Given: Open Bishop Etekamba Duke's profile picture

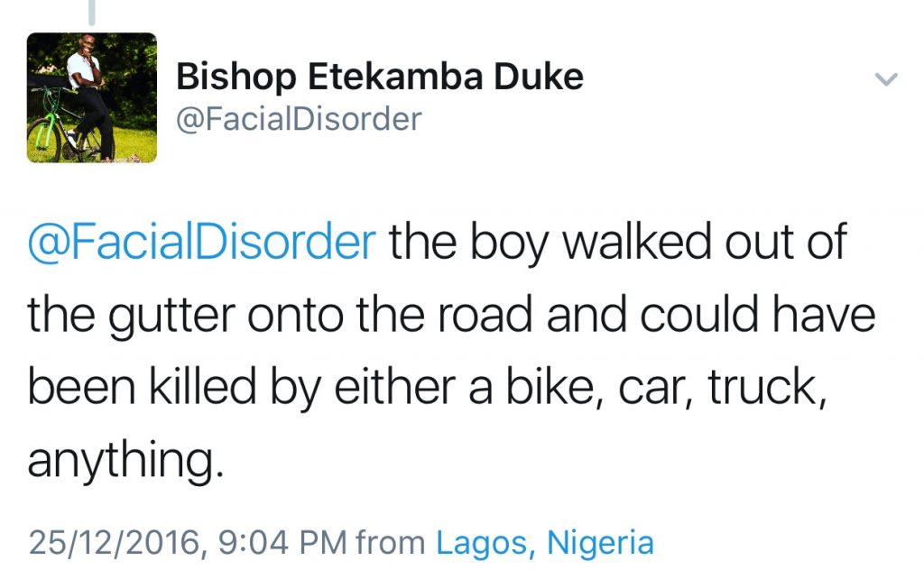Looking at the screenshot, I should pyautogui.click(x=92, y=97).
